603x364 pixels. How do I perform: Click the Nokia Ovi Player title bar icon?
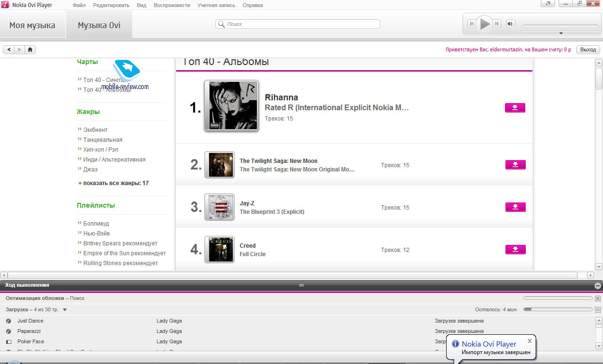(x=5, y=5)
